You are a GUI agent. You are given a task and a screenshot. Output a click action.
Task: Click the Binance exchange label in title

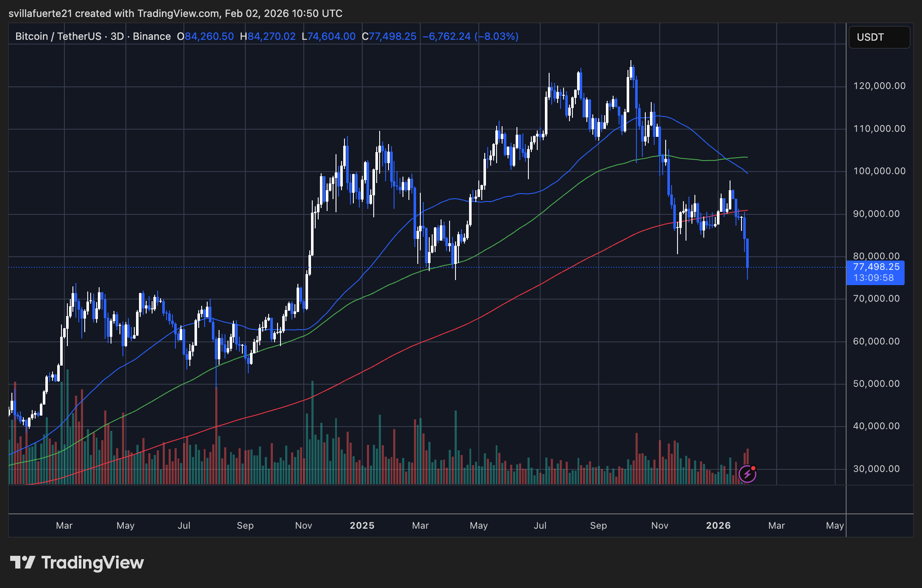pos(152,36)
